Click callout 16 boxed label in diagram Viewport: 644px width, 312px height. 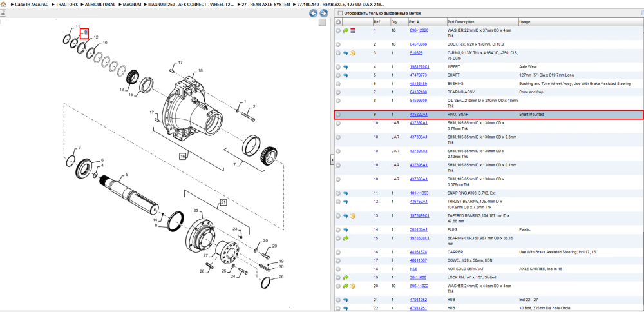tap(183, 156)
